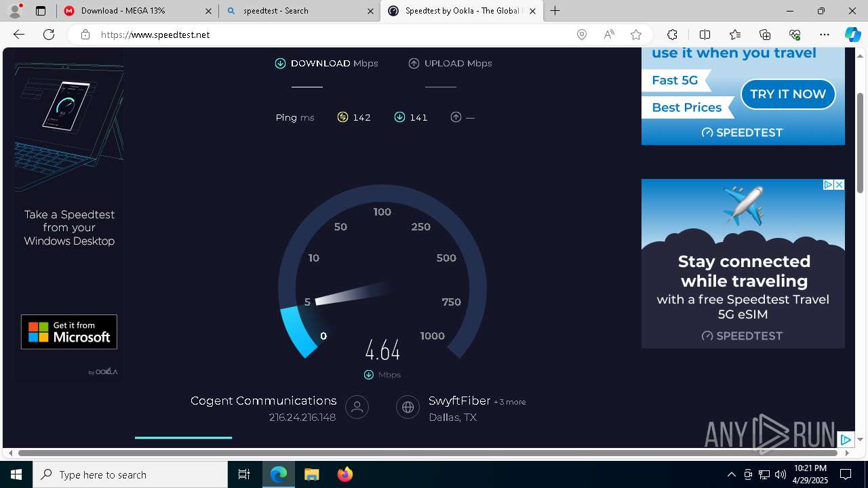Click the 4.64 speed reading
Image resolution: width=868 pixels, height=488 pixels.
tap(382, 350)
